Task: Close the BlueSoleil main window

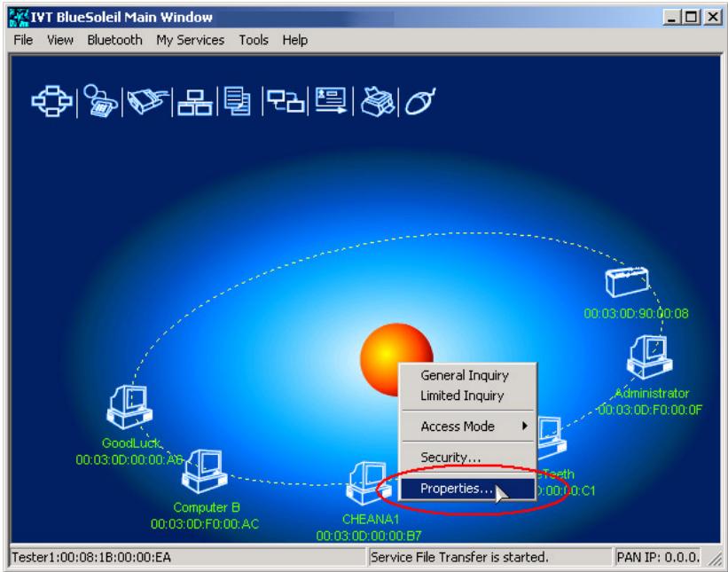Action: (x=712, y=18)
